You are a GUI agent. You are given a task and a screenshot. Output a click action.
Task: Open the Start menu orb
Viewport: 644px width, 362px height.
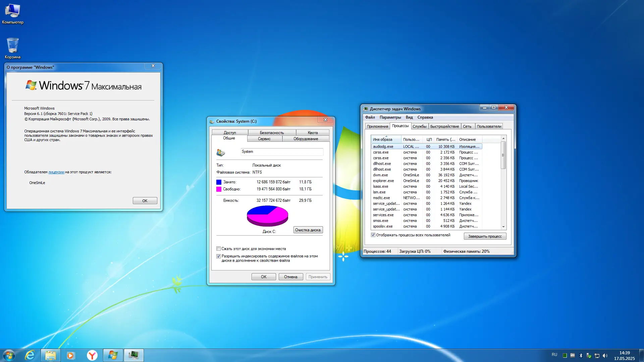[9, 355]
